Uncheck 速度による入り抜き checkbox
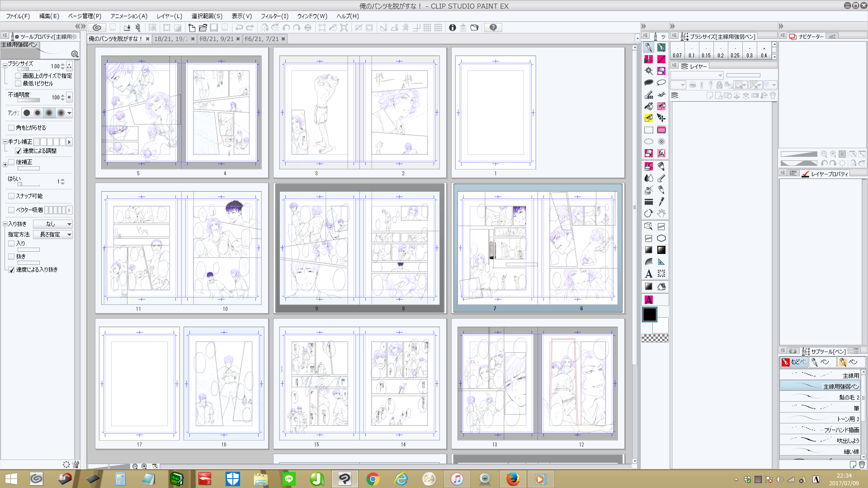This screenshot has width=868, height=488. [11, 270]
